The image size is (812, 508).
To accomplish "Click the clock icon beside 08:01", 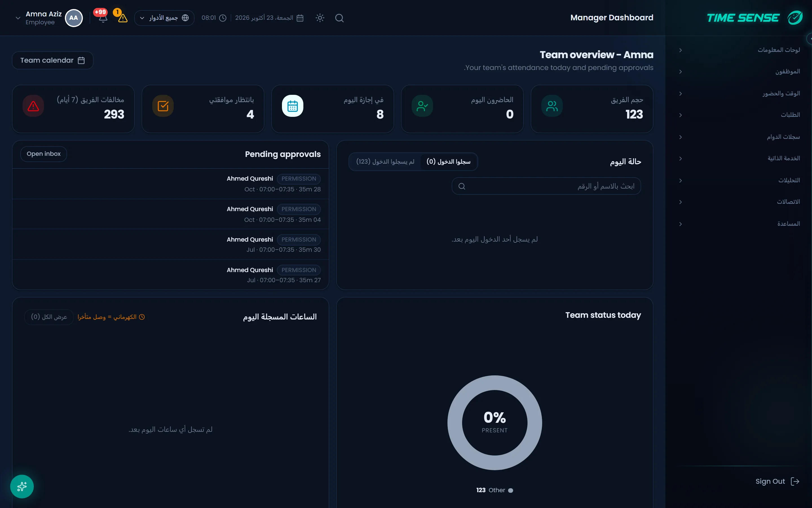I will point(223,18).
